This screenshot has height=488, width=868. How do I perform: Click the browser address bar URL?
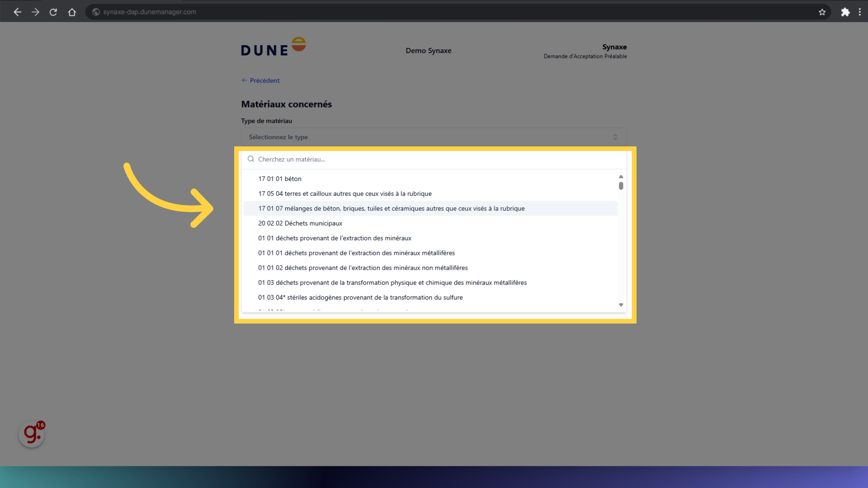150,12
